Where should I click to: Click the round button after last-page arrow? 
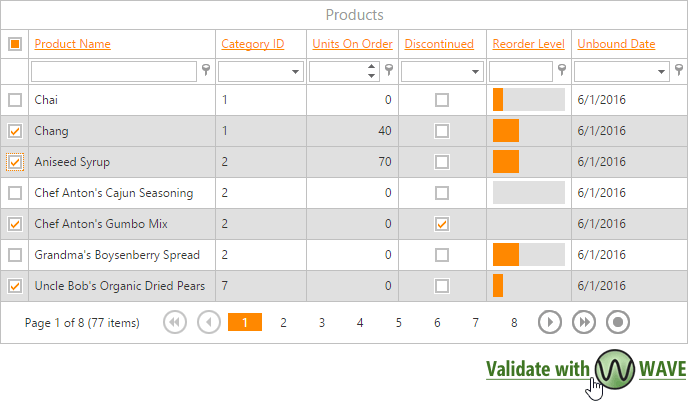[x=619, y=322]
